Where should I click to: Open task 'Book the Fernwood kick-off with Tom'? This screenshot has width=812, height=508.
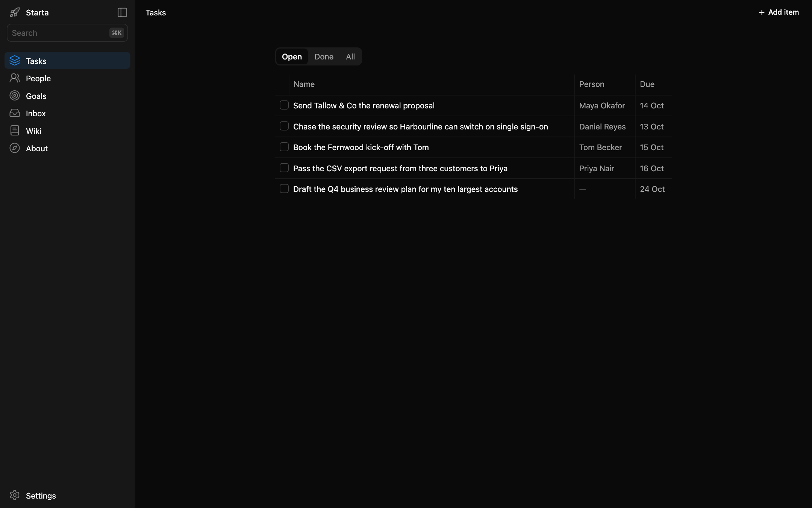361,148
